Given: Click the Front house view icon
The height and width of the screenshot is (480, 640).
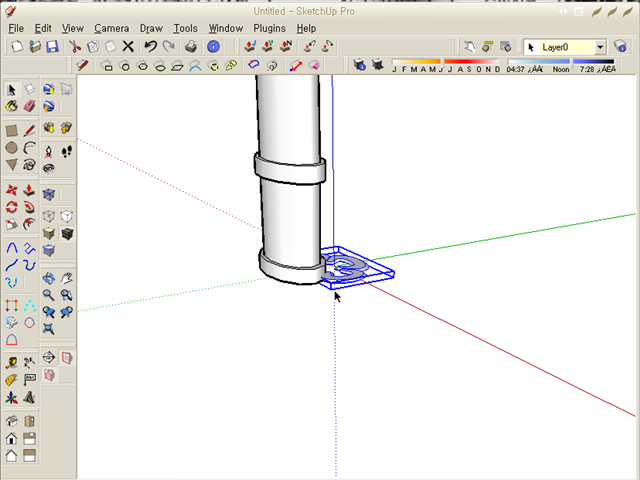Looking at the screenshot, I should [x=11, y=438].
